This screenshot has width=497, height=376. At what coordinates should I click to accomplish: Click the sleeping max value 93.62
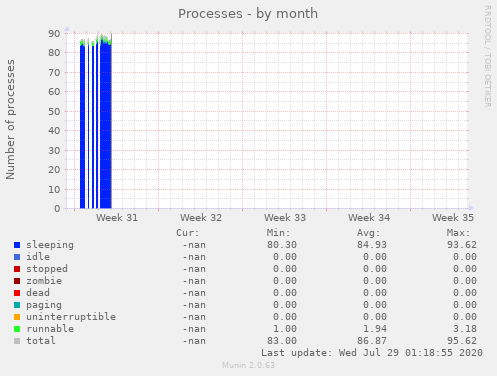coord(462,245)
